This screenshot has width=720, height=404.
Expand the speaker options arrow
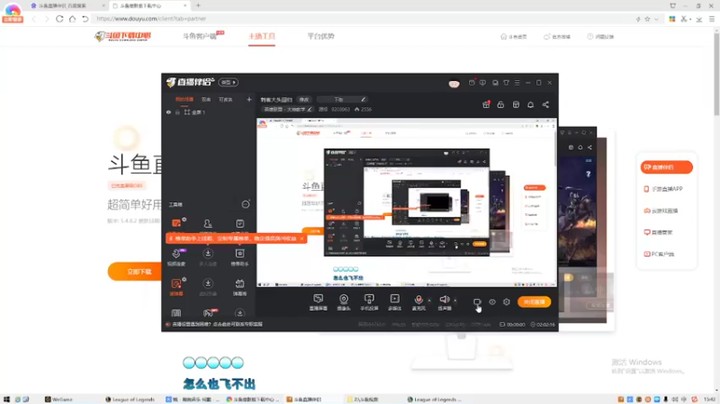coord(455,301)
